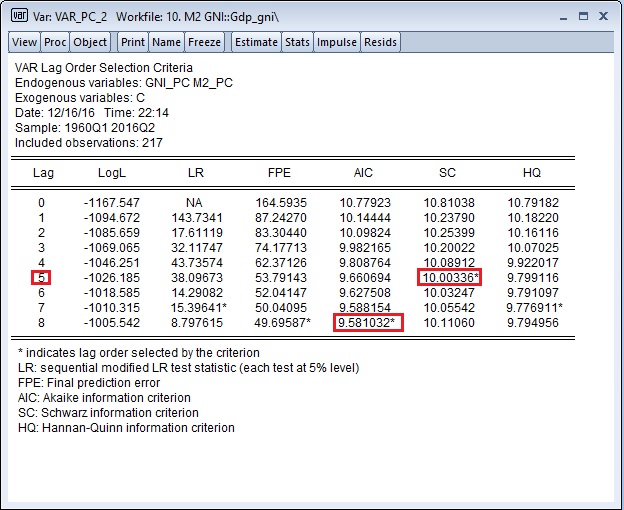Image resolution: width=624 pixels, height=510 pixels.
Task: Open the Proc menu
Action: pyautogui.click(x=55, y=42)
